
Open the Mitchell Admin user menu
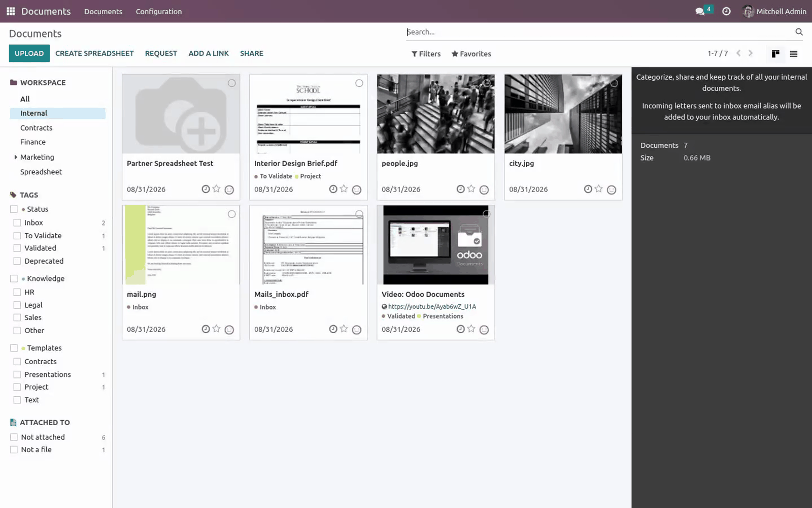[774, 11]
